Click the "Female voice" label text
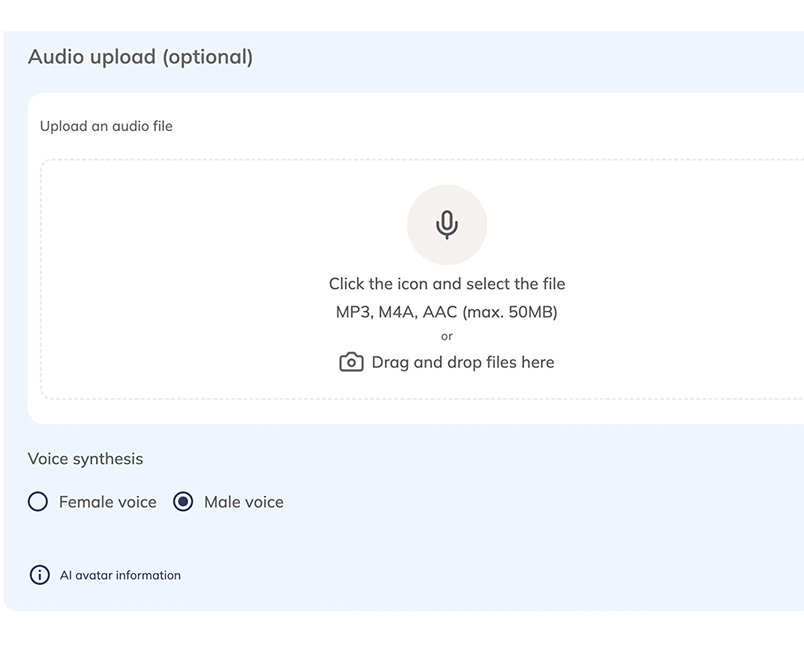The width and height of the screenshot is (804, 656). coord(107,502)
